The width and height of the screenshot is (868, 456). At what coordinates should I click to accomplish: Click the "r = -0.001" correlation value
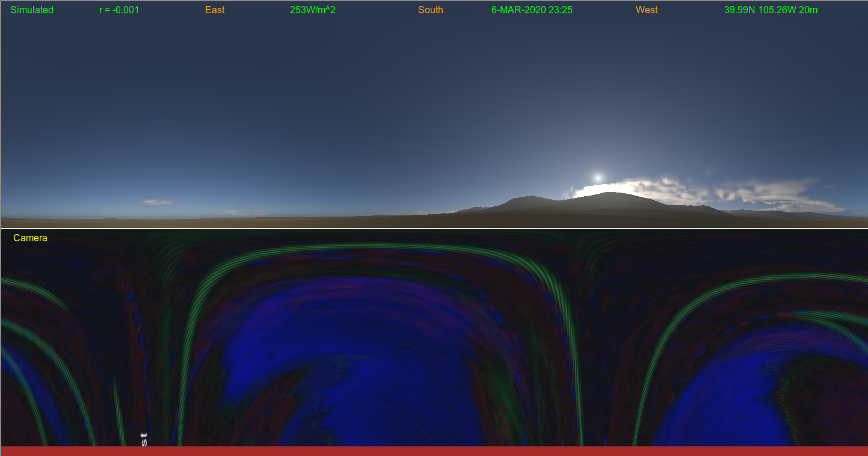119,10
